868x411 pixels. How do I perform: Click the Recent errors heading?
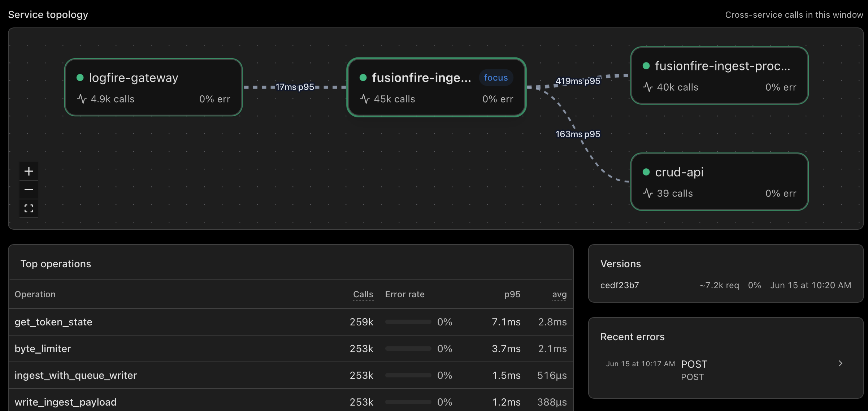click(632, 337)
